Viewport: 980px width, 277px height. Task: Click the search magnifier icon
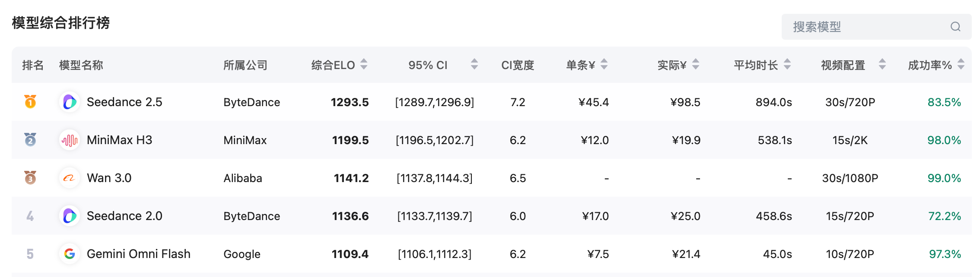coord(955,27)
